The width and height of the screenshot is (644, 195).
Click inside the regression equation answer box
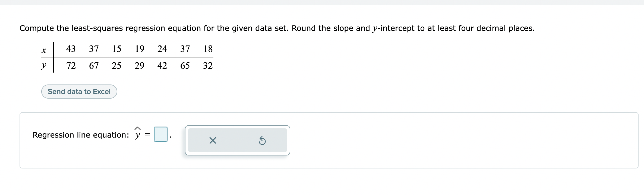tap(160, 135)
